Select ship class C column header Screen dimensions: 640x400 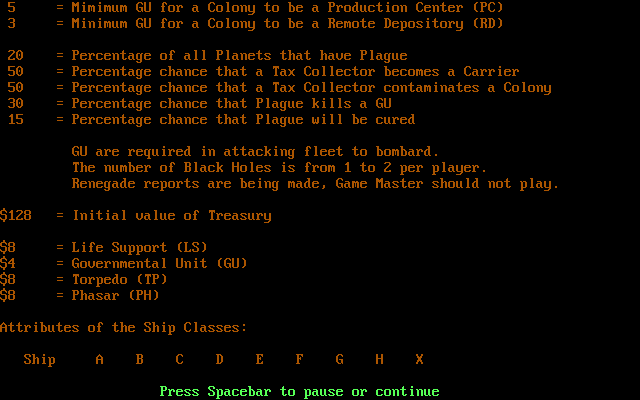180,359
